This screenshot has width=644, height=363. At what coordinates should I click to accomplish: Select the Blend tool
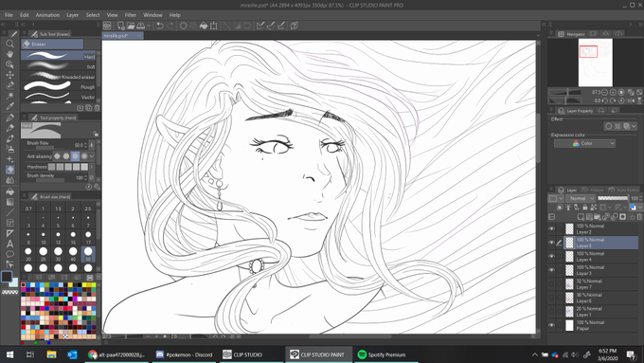(x=9, y=180)
